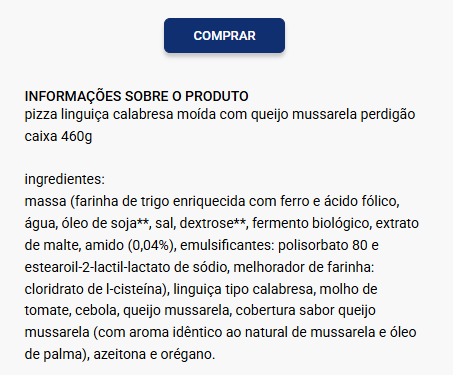The height and width of the screenshot is (375, 453).
Task: Click the 'dextrose**' ingredient text
Action: pos(213,223)
